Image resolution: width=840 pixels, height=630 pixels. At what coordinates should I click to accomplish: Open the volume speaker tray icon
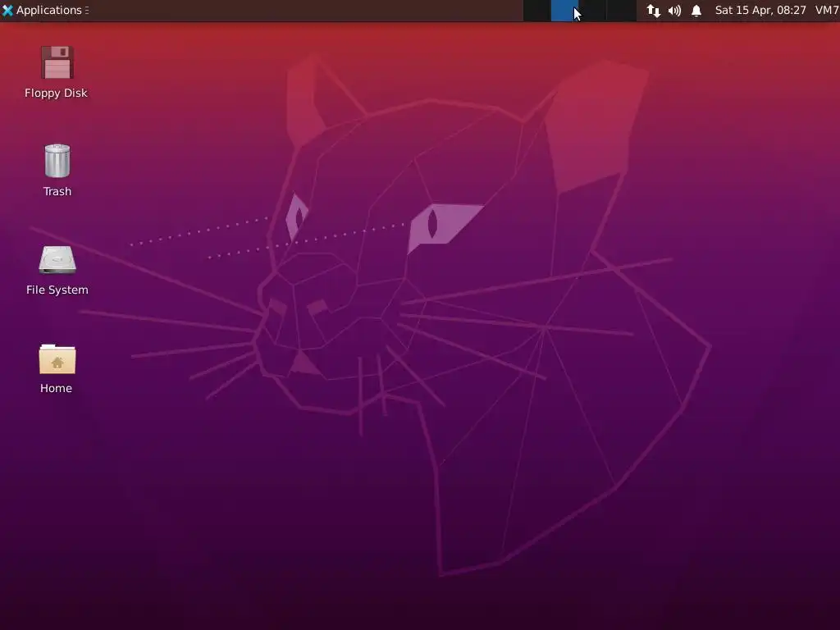click(x=674, y=11)
